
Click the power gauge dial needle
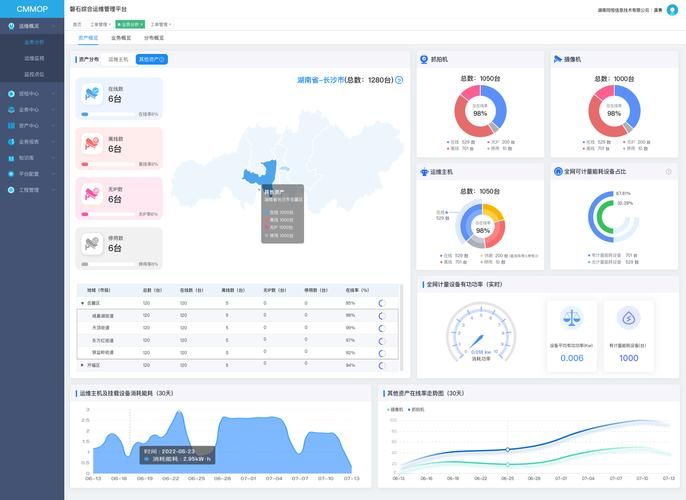[x=476, y=341]
